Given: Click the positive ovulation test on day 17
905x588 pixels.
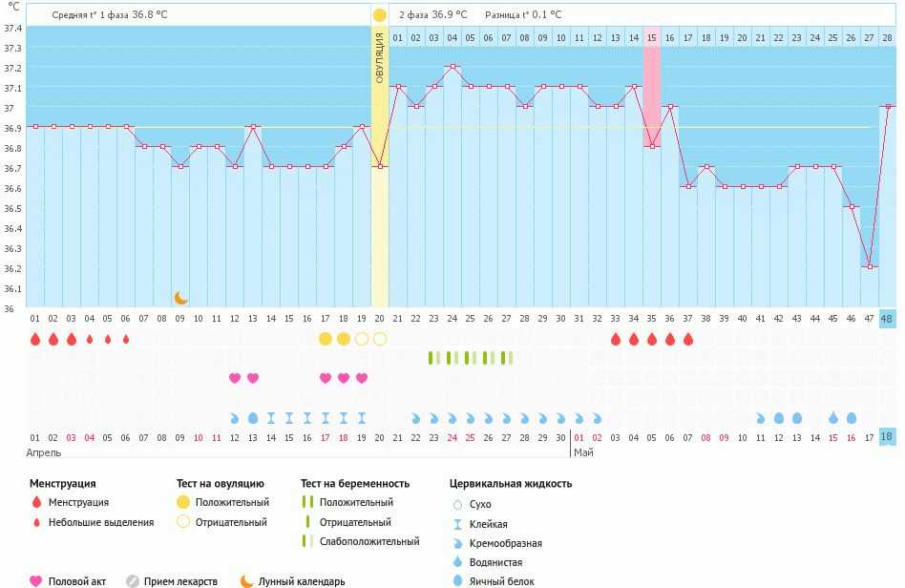Looking at the screenshot, I should (x=326, y=339).
